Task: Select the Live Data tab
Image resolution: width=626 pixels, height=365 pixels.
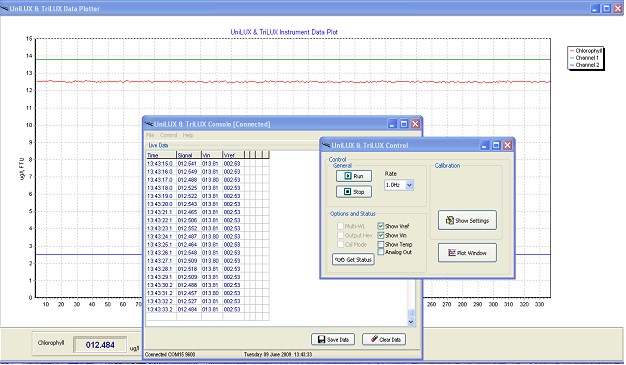Action: pos(158,145)
